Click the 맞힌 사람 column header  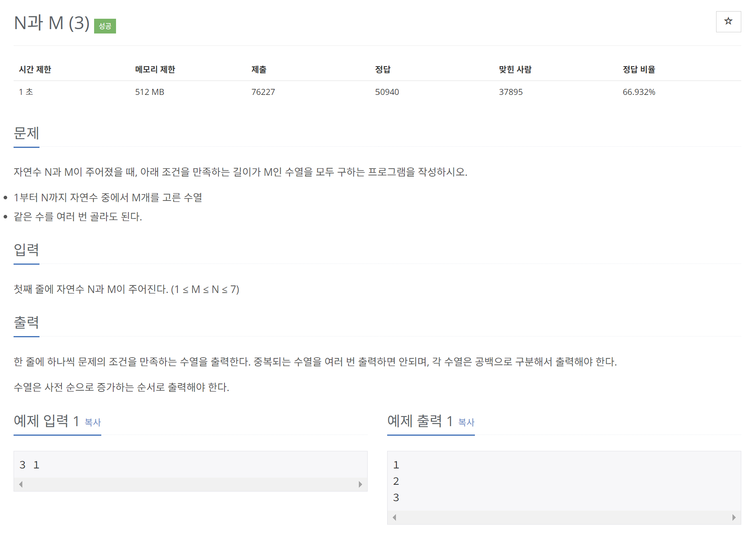tap(515, 69)
